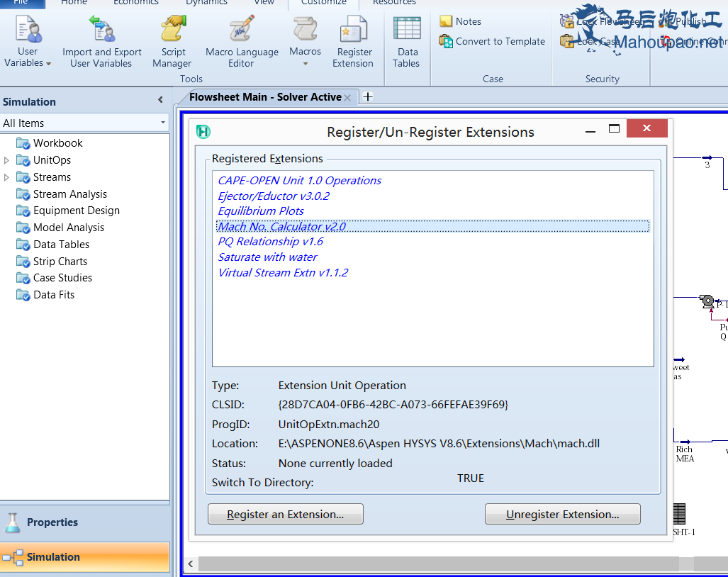Expand the UnitOps tree node

pyautogui.click(x=7, y=160)
